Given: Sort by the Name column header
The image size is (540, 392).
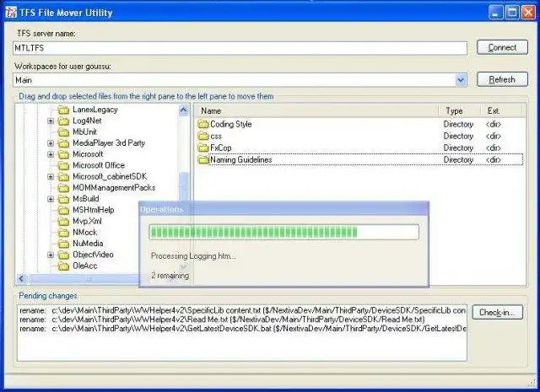Looking at the screenshot, I should [316, 110].
